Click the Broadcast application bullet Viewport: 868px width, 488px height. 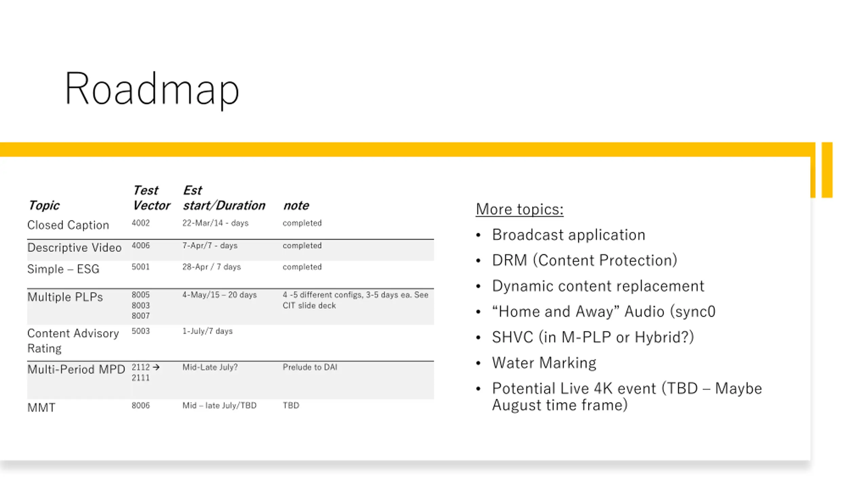click(569, 235)
